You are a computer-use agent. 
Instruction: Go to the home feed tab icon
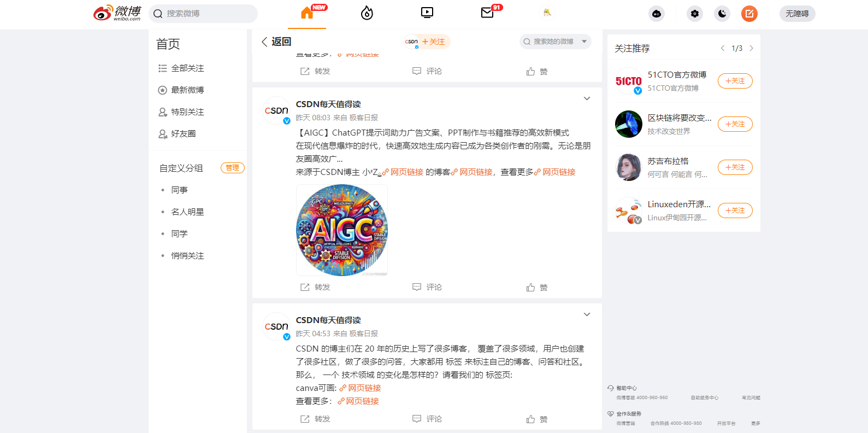[307, 13]
